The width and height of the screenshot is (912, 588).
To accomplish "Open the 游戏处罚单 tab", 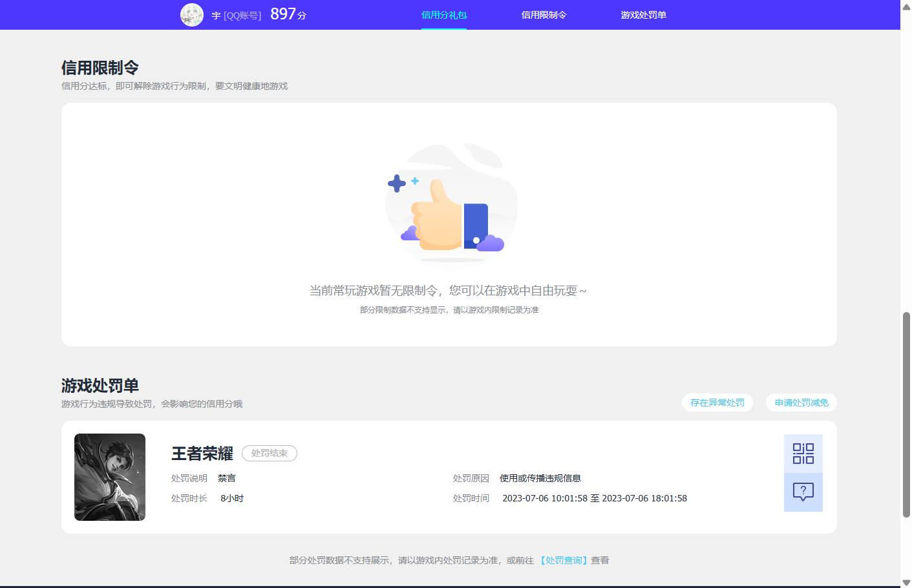I will pos(644,14).
